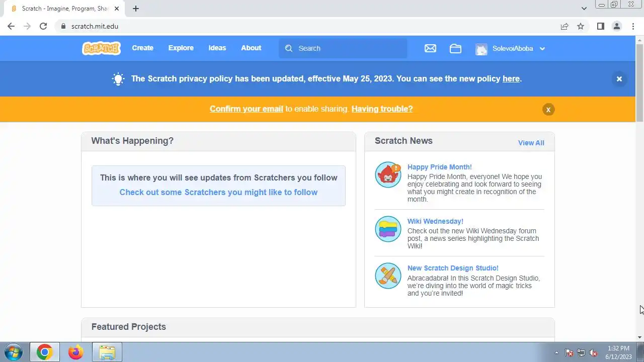Share this page icon in address bar
Viewport: 644px width, 362px height.
(565, 26)
